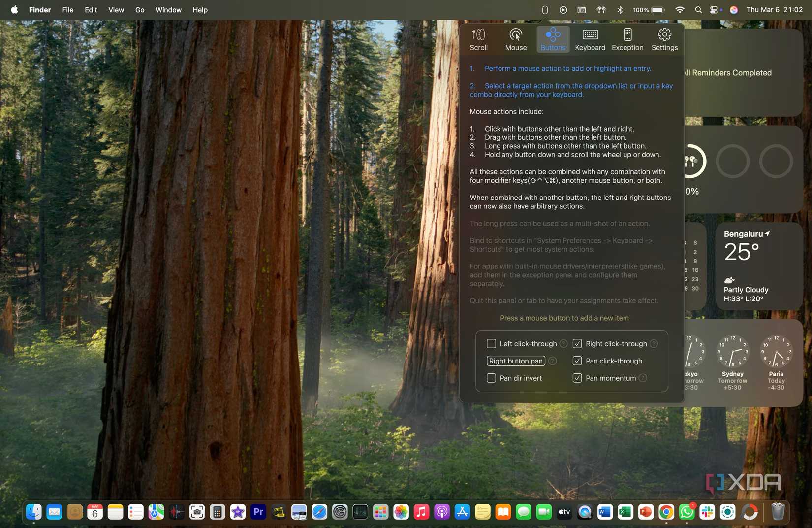Click the Bluetooth icon in the menu bar

pos(620,9)
